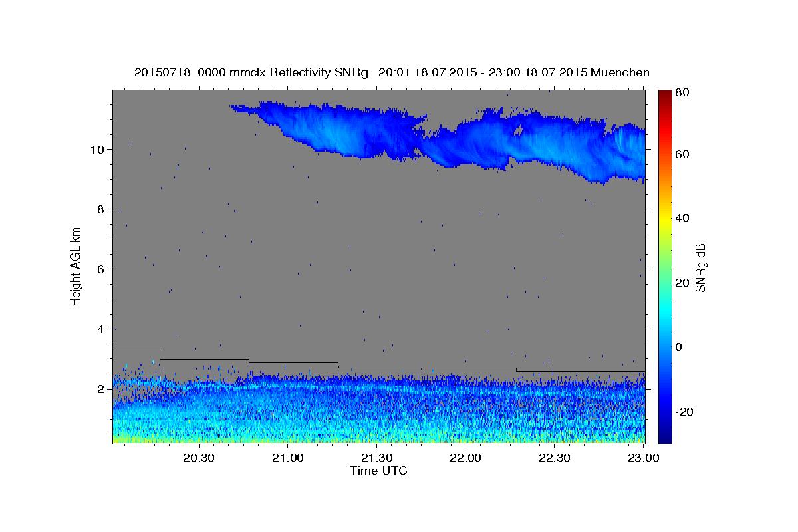The image size is (798, 532).
Task: Click the 20:30 time tick label
Action: 198,458
